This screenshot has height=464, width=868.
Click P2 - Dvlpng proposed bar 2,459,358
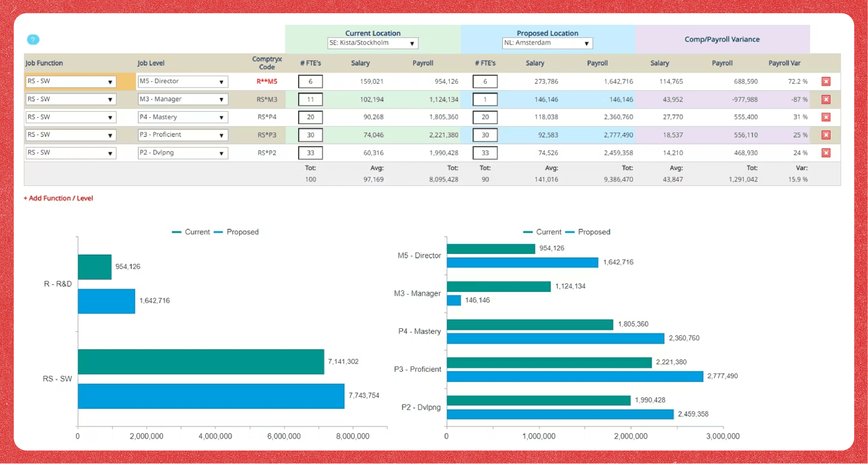click(560, 414)
